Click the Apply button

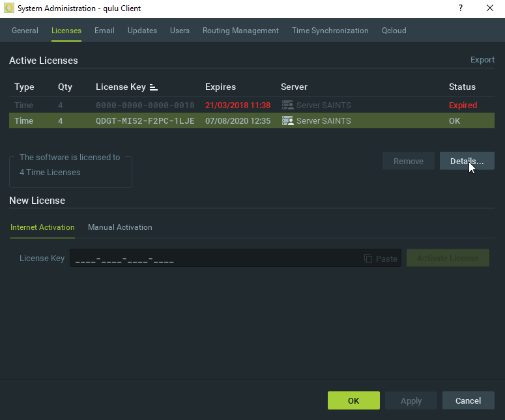point(411,400)
